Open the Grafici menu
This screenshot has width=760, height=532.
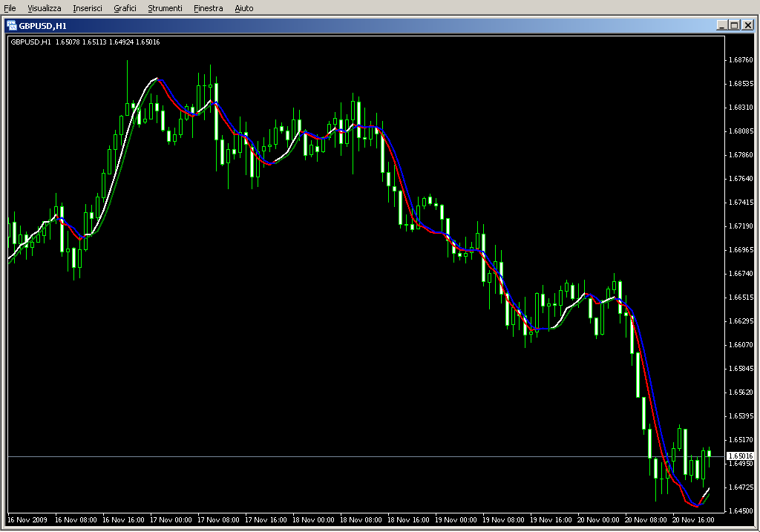pos(125,8)
